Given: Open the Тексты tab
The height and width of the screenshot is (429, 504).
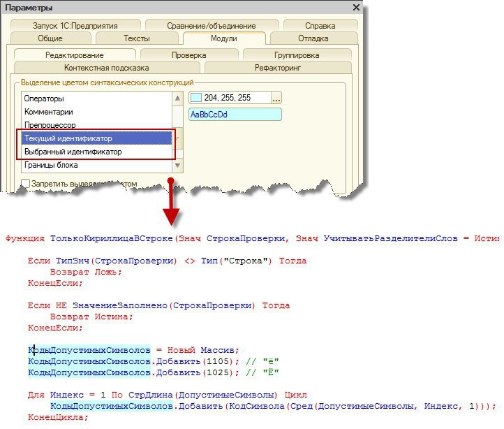Looking at the screenshot, I should 137,38.
